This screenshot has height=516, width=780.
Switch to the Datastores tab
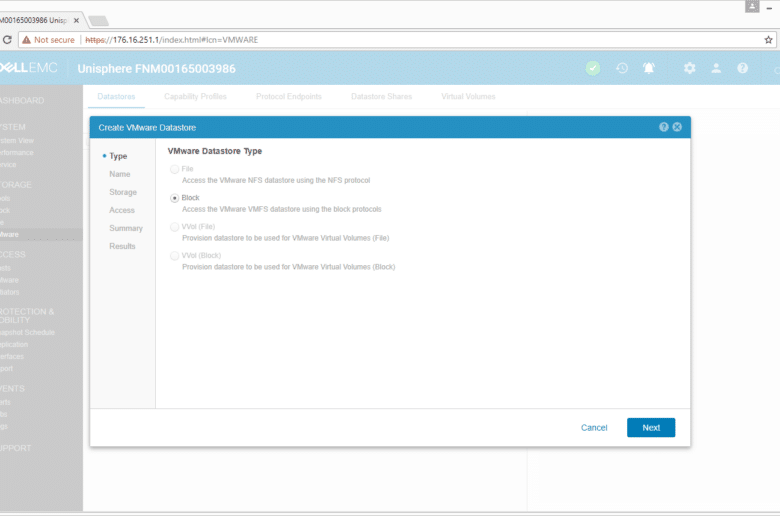[x=116, y=97]
